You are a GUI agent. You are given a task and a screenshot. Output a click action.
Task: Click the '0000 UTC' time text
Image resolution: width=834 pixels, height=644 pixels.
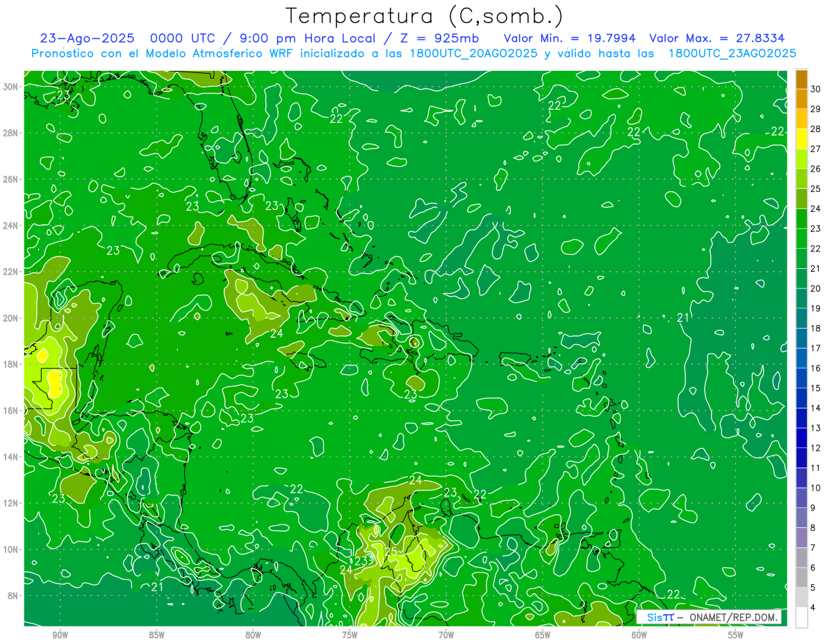pos(182,38)
